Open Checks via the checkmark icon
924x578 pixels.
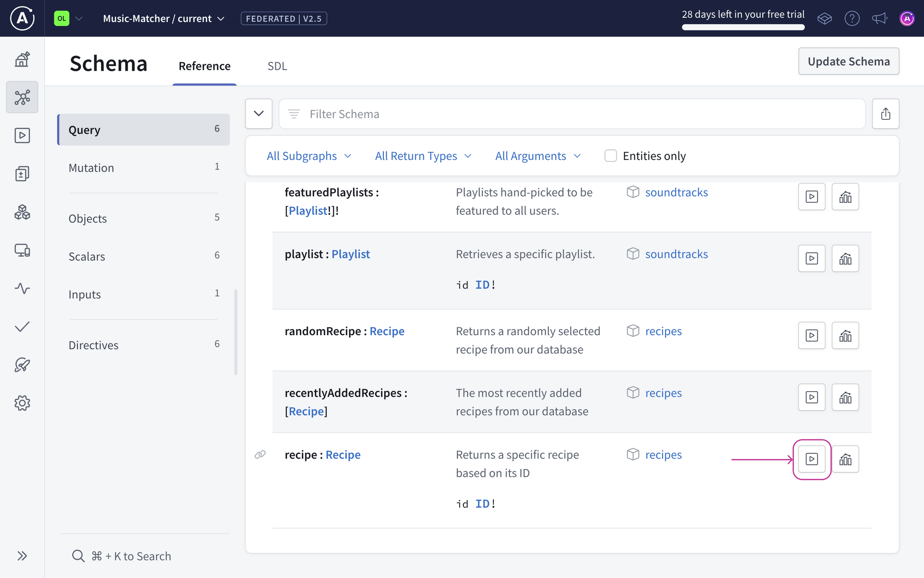[x=22, y=327]
